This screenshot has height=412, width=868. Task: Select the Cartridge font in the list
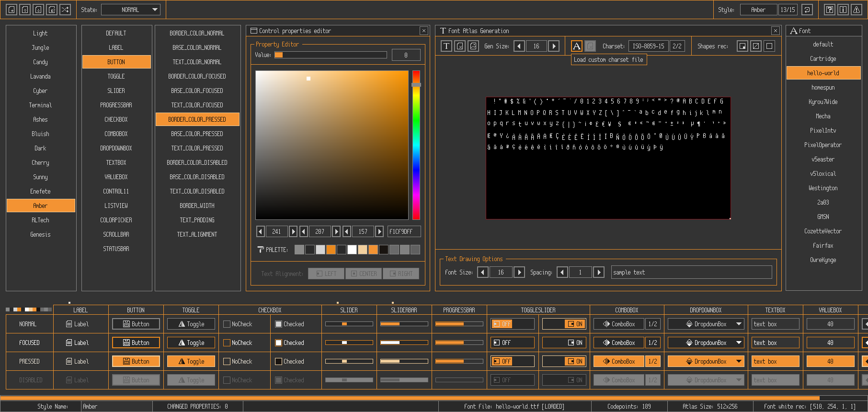click(823, 59)
